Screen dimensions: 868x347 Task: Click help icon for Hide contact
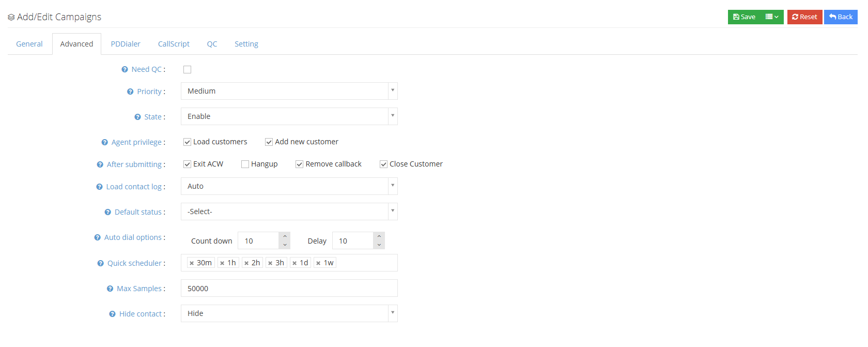pos(112,314)
